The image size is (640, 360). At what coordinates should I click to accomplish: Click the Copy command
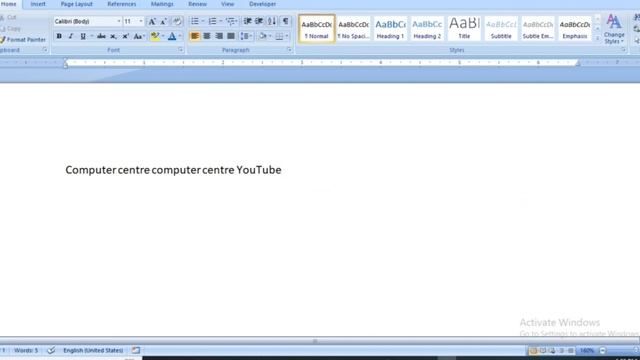[x=10, y=29]
